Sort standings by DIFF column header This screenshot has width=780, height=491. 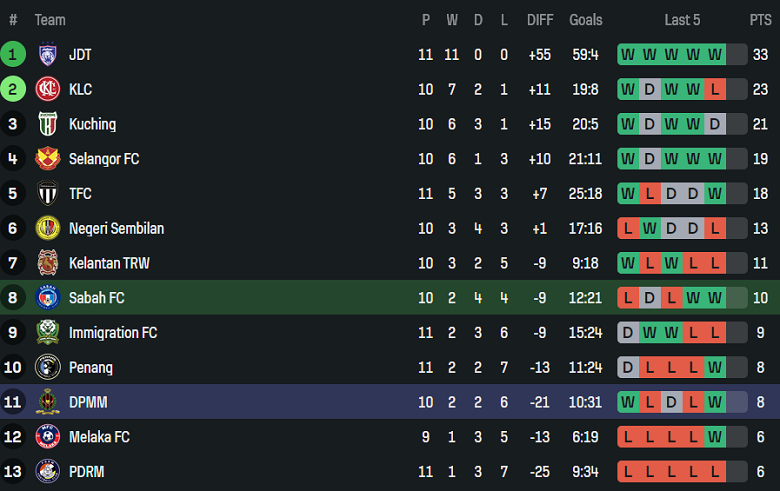(x=540, y=20)
